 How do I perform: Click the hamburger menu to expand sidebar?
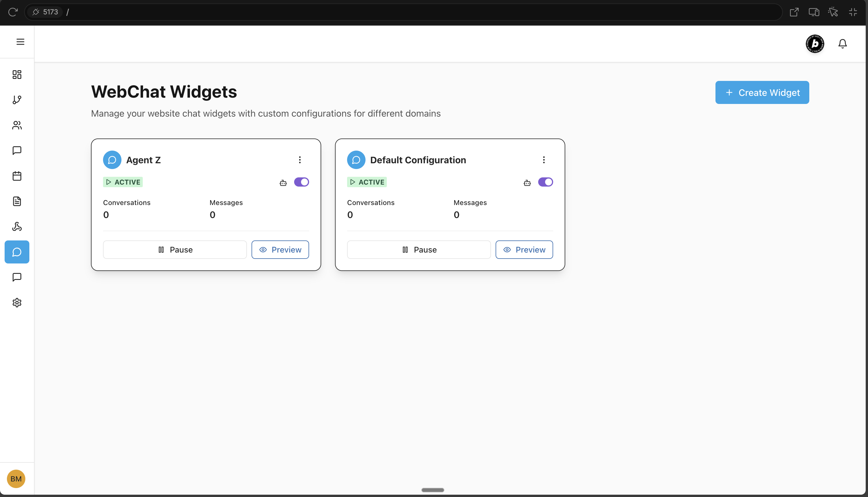click(20, 42)
